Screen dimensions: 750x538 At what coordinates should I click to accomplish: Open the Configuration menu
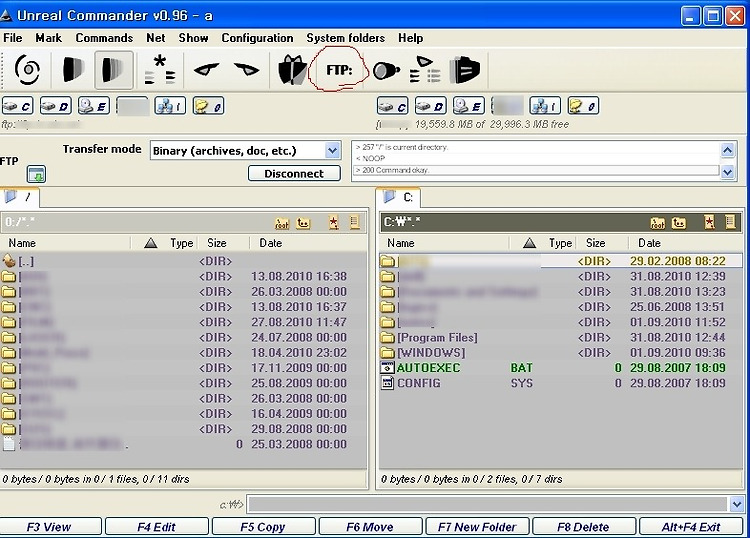257,38
